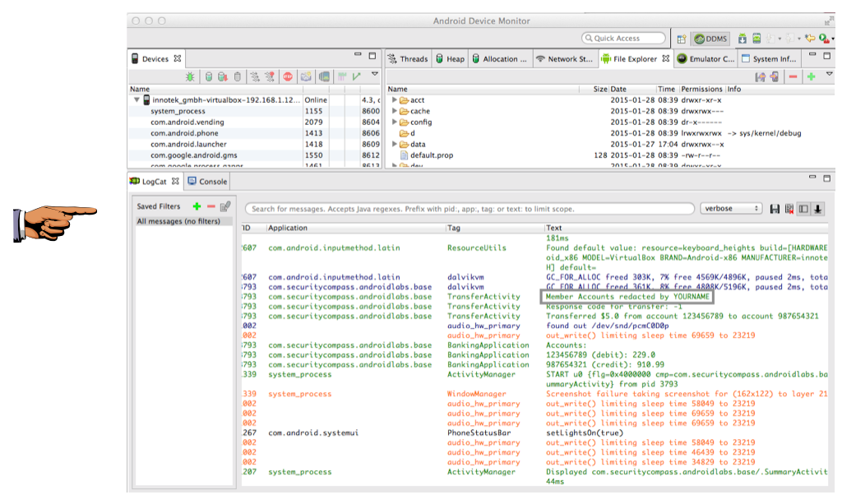This screenshot has height=504, width=842.
Task: Add a new LogCat saved filter
Action: coord(197,207)
